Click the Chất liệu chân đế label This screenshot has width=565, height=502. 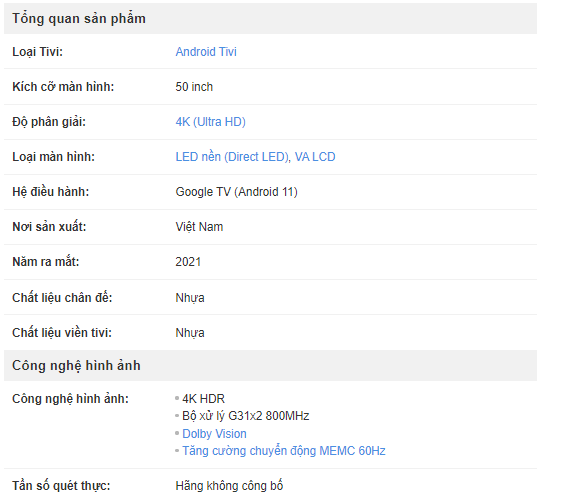[x=62, y=298]
